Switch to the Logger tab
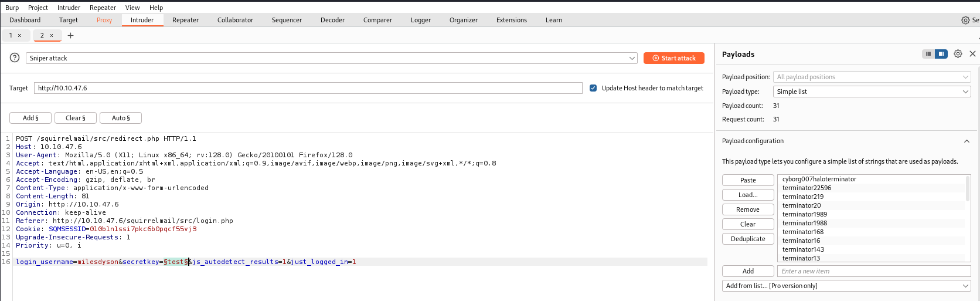The width and height of the screenshot is (980, 301). pos(421,20)
